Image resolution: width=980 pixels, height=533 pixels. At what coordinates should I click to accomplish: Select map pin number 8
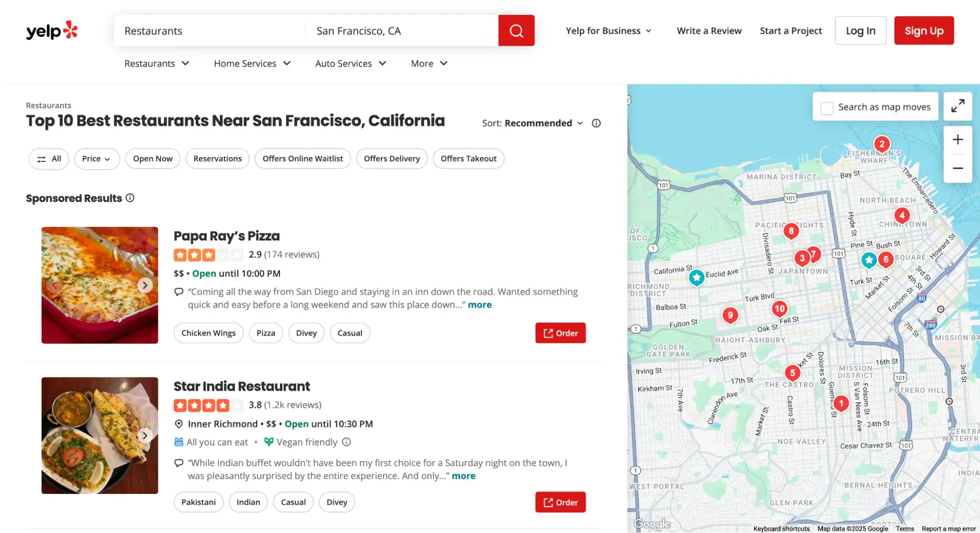point(791,230)
